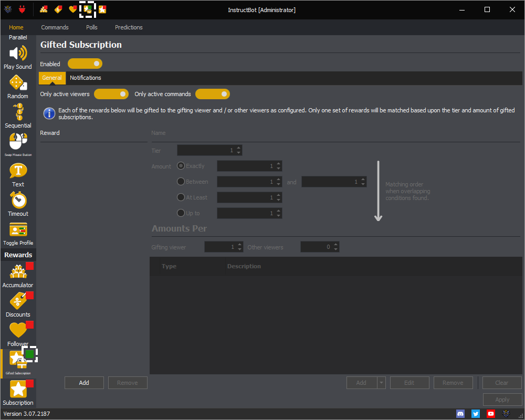
Task: Select Play Sound in the sidebar
Action: click(18, 58)
